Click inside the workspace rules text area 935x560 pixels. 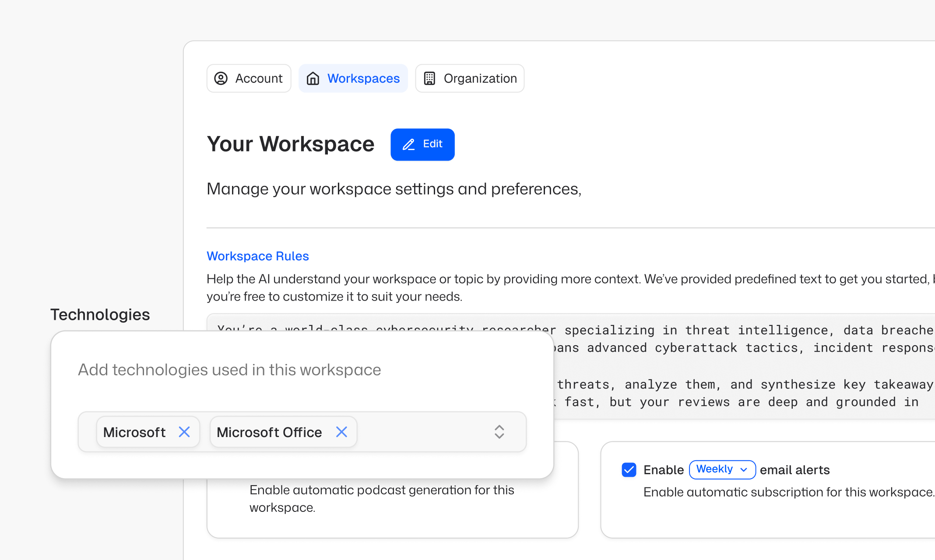744,365
